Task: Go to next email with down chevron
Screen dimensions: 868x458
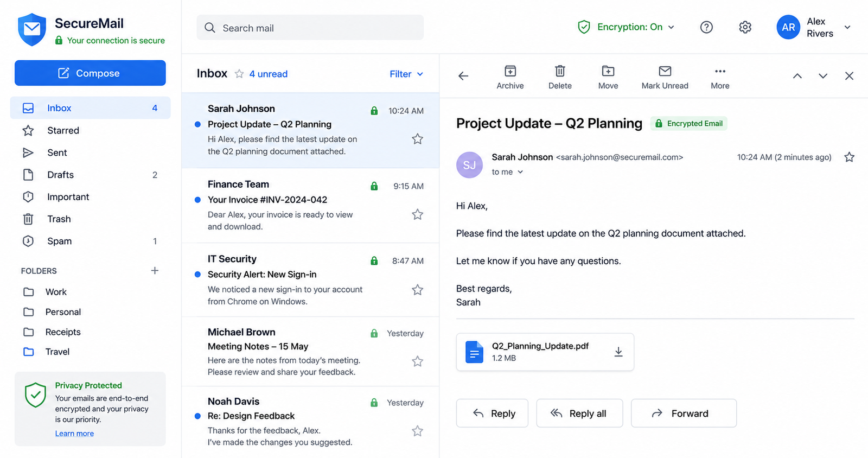Action: click(823, 76)
